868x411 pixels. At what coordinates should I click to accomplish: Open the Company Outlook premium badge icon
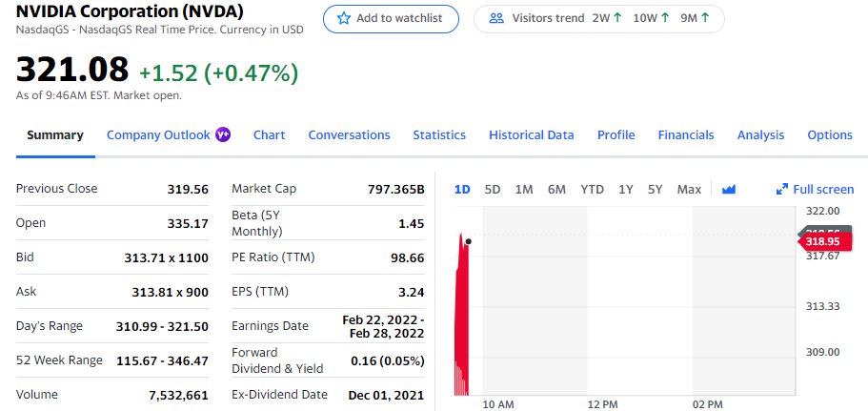[223, 134]
